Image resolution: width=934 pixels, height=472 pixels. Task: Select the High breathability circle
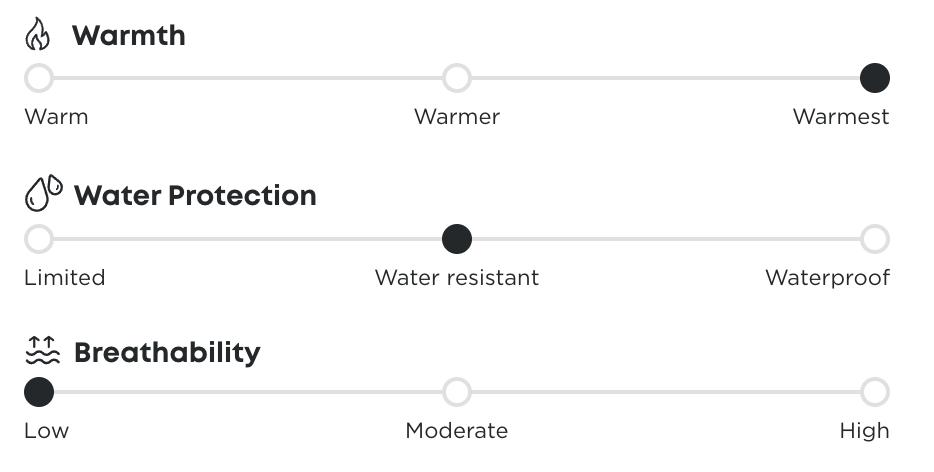874,392
